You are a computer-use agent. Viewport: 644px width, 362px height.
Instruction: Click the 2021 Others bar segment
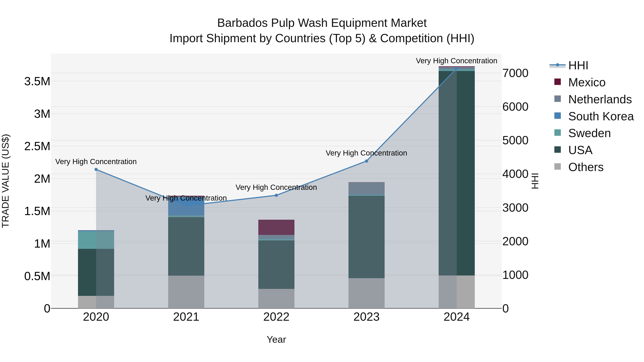186,292
